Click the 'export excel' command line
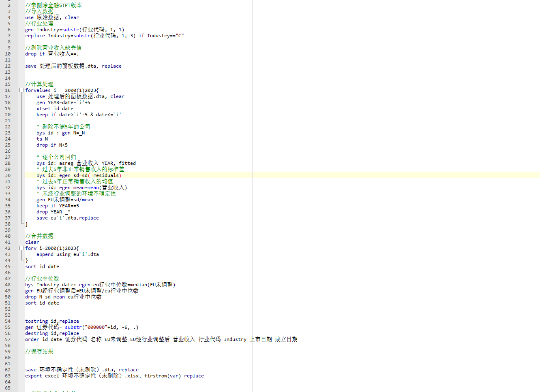Screen dimensions: 540x392 click(114, 376)
